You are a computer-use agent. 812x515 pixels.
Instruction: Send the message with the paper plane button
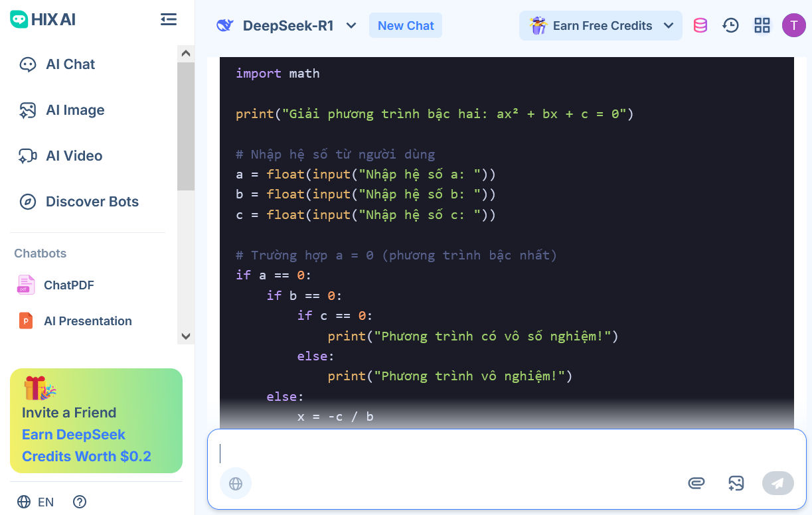[x=778, y=483]
